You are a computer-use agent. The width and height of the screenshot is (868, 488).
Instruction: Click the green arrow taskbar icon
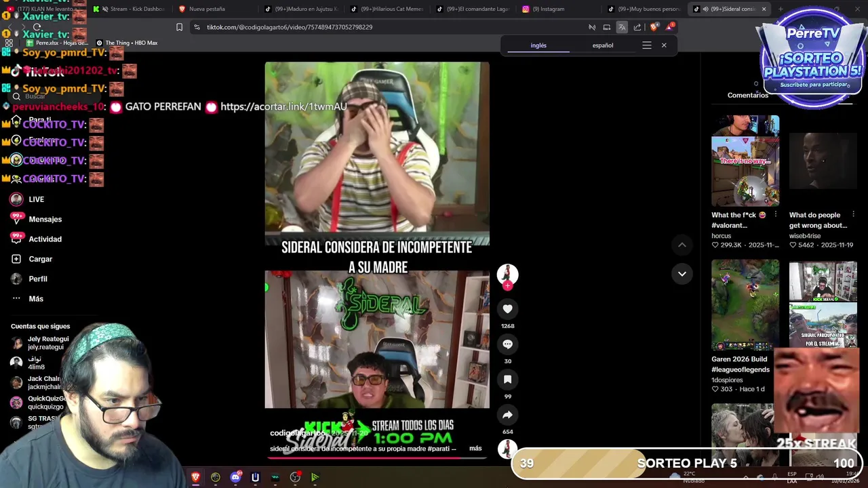(315, 477)
